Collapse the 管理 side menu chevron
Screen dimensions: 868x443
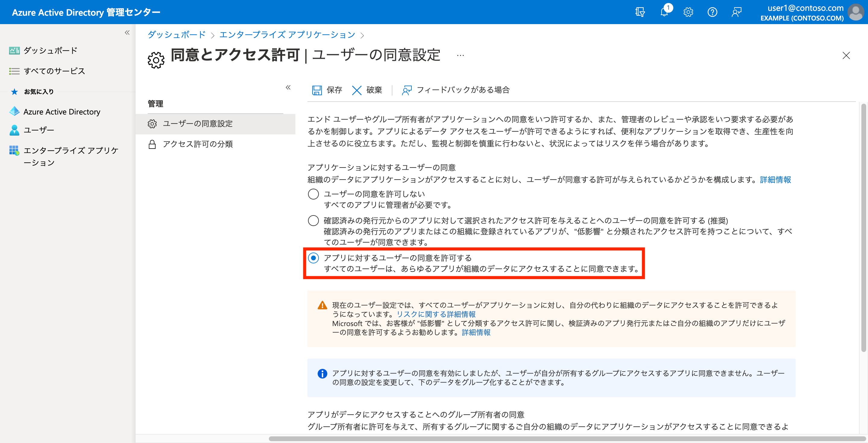(288, 88)
